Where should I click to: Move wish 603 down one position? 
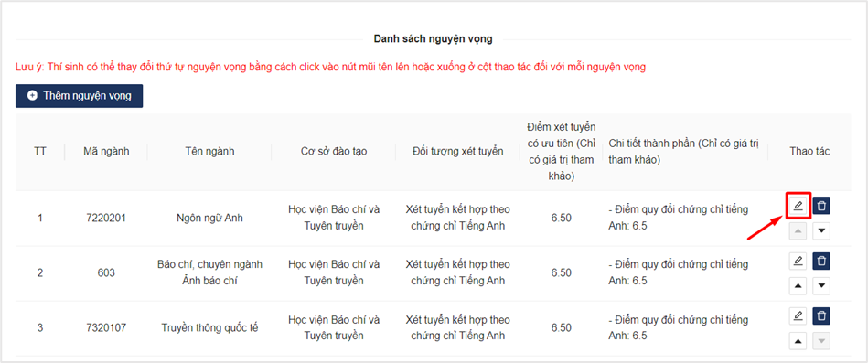click(x=821, y=285)
